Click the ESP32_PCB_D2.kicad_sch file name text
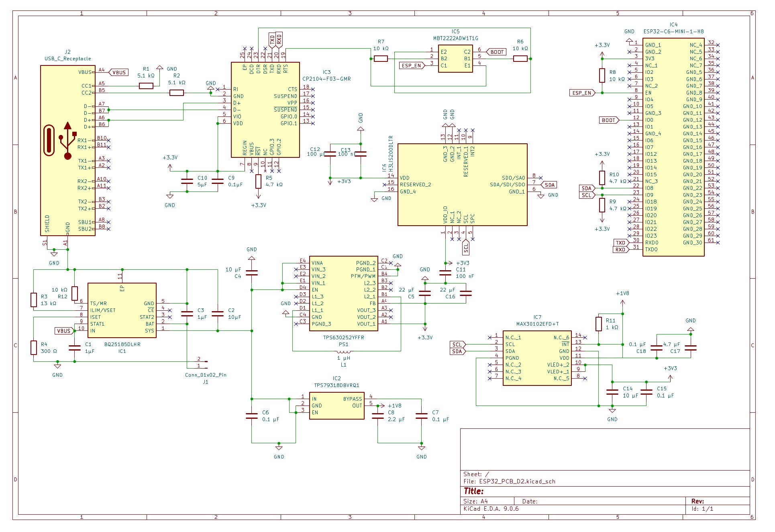This screenshot has width=775, height=532. tap(517, 481)
